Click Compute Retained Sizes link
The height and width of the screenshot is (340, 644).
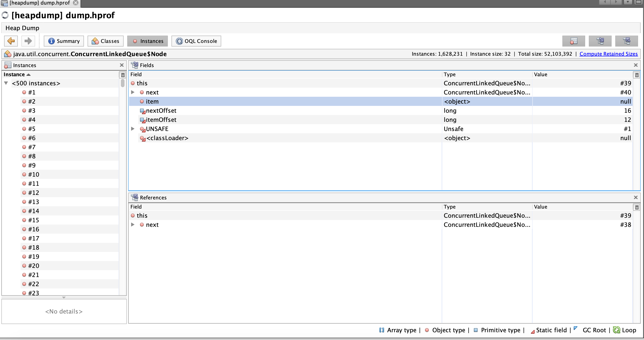[x=608, y=54]
